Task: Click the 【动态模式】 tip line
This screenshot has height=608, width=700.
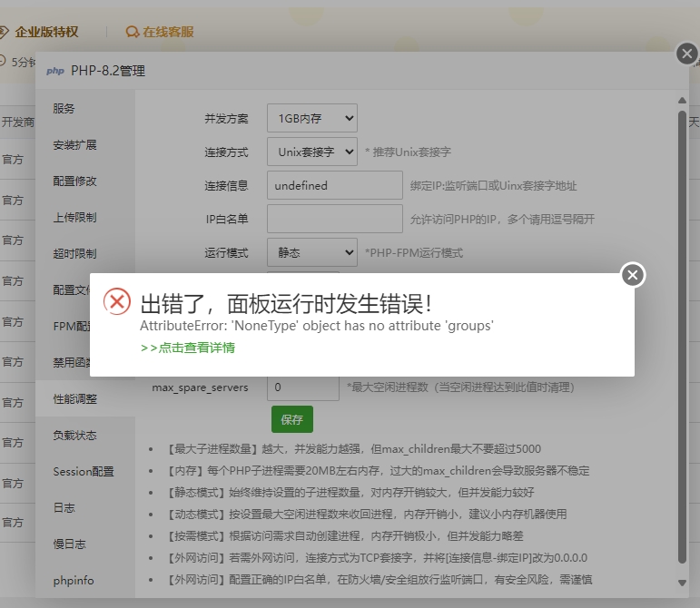Action: 366,514
